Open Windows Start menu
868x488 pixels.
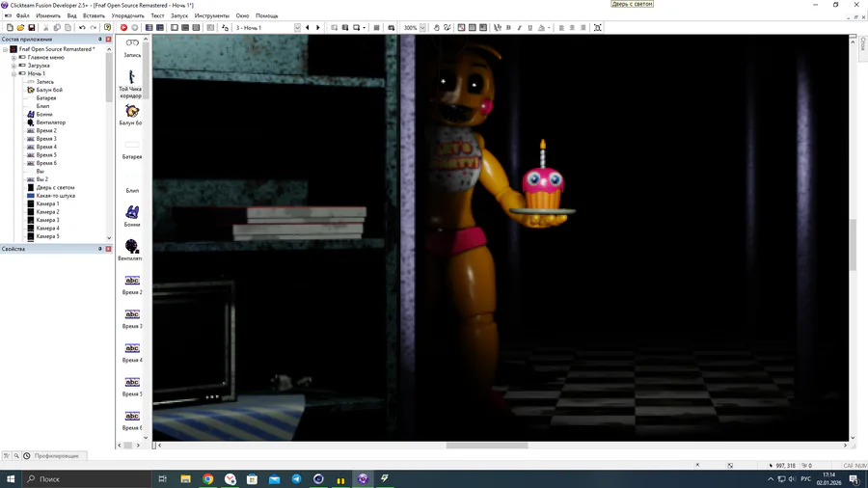point(11,479)
